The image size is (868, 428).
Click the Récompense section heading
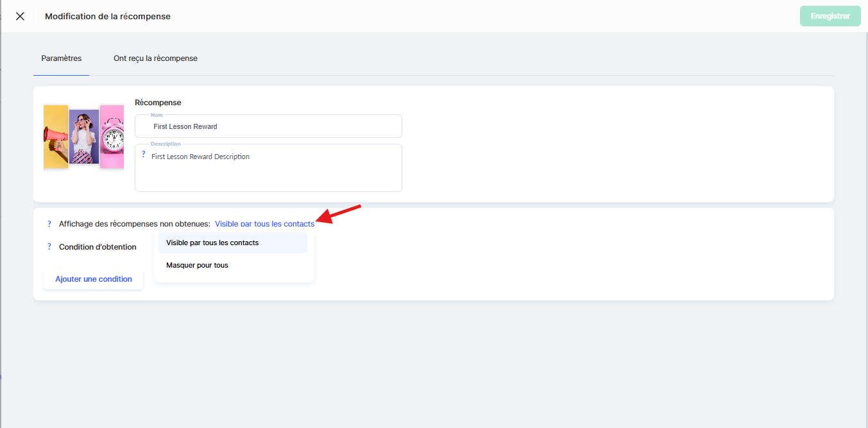pyautogui.click(x=158, y=103)
